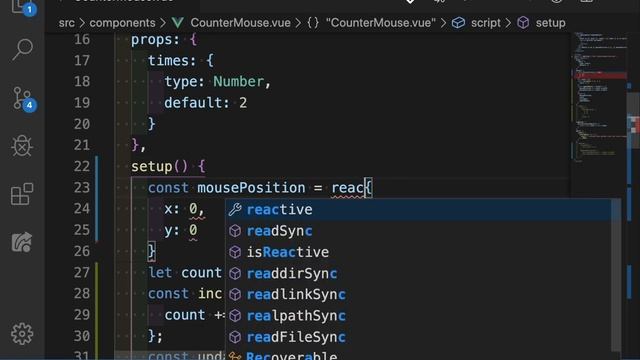Click line number 16 in the gutter
The width and height of the screenshot is (640, 360).
pos(82,40)
